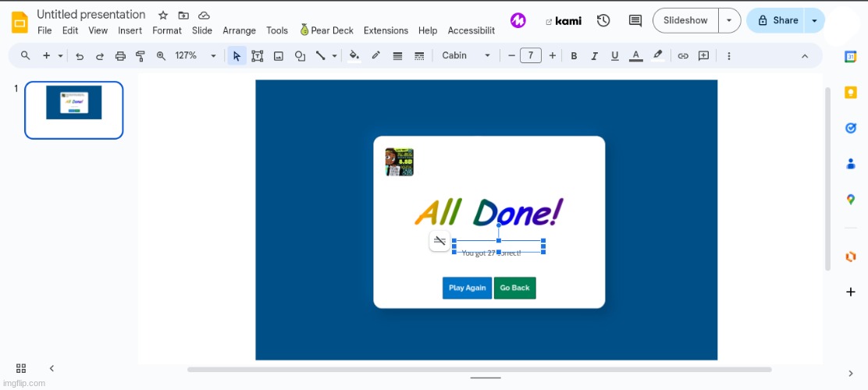Open Google Maps side panel
The width and height of the screenshot is (868, 390).
click(850, 200)
